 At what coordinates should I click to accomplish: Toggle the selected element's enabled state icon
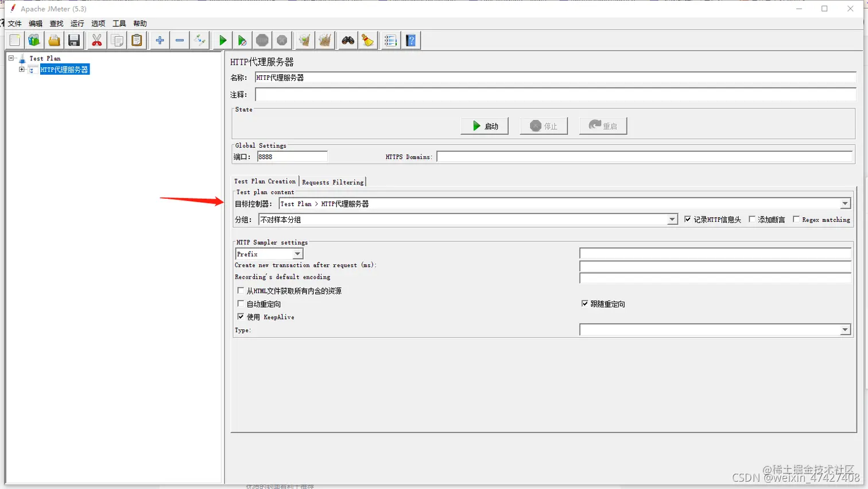click(x=199, y=40)
